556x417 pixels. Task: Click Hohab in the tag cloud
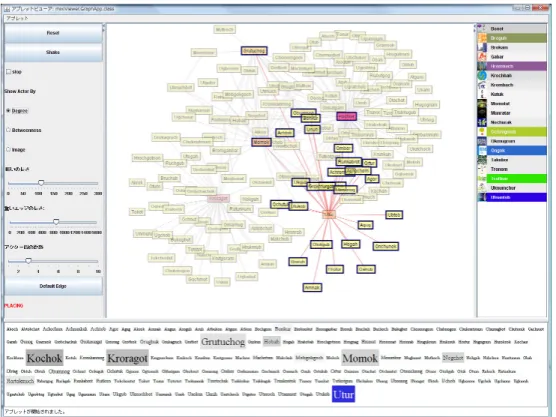click(x=272, y=341)
